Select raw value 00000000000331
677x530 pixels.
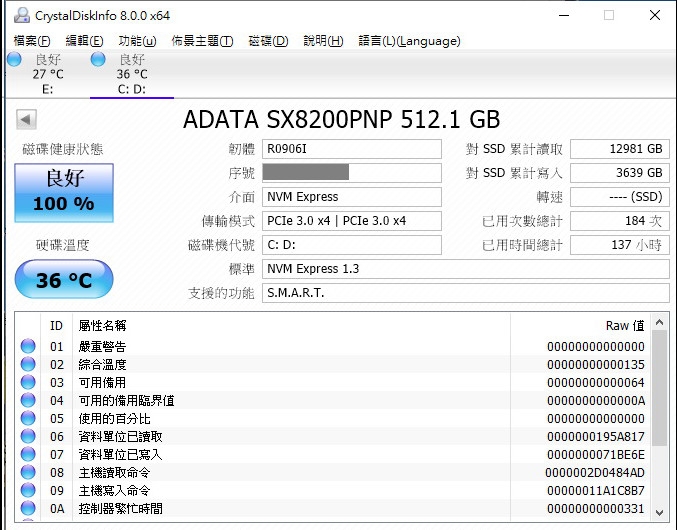[595, 508]
